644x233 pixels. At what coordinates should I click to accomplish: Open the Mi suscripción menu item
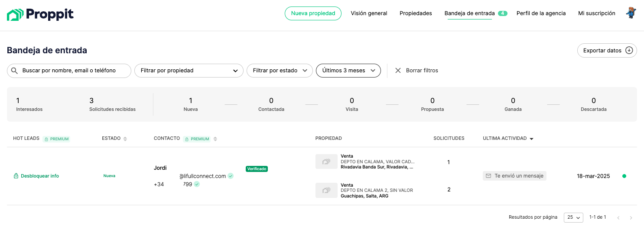pyautogui.click(x=597, y=13)
